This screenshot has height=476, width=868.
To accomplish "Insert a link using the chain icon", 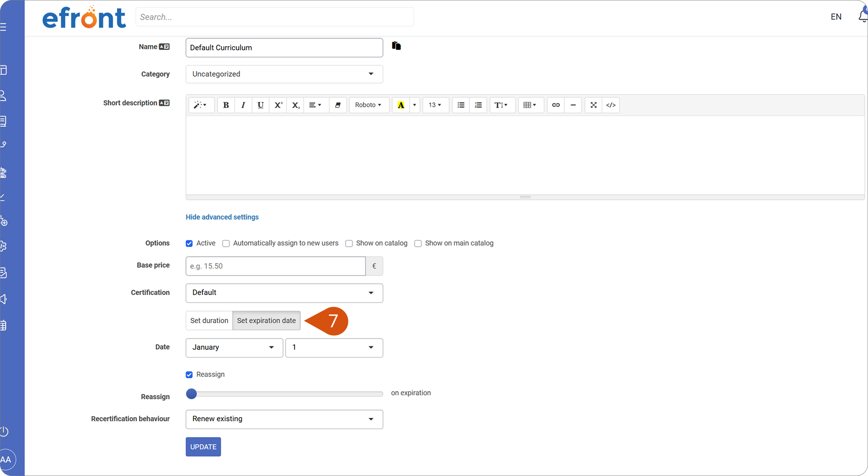I will click(x=556, y=105).
